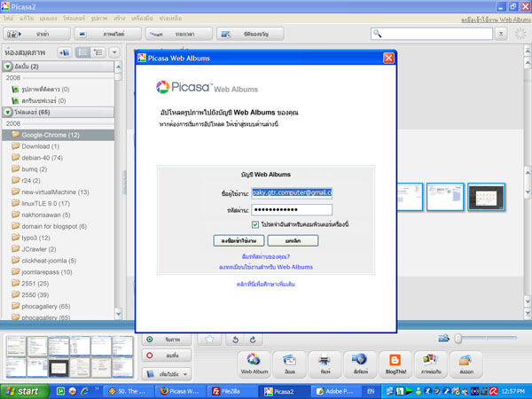This screenshot has width=532, height=399.
Task: Click the password field
Action: pyautogui.click(x=292, y=209)
